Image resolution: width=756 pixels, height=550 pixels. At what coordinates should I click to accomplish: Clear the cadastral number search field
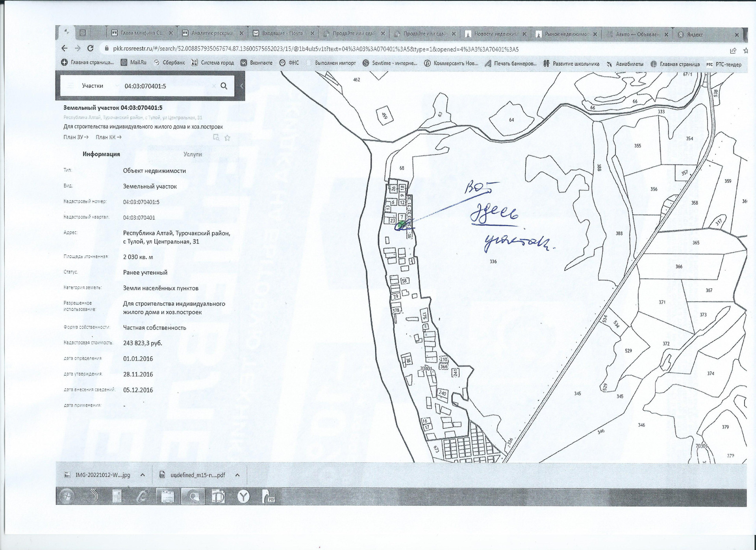tap(214, 86)
